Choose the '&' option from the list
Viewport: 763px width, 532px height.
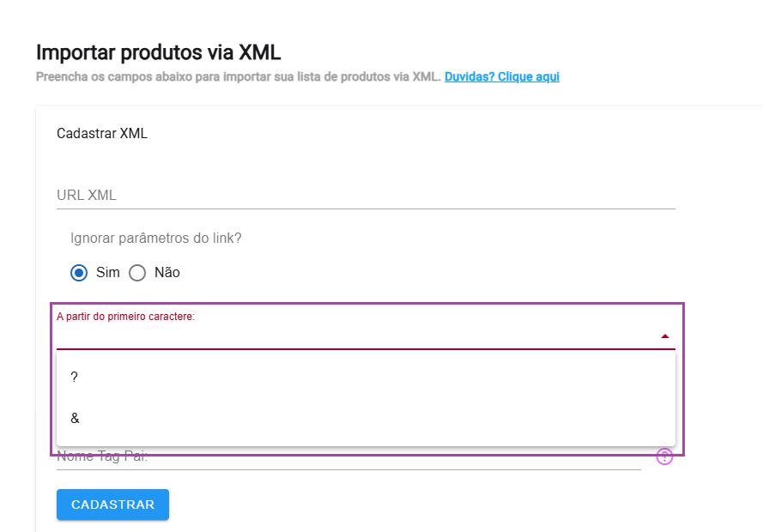366,418
